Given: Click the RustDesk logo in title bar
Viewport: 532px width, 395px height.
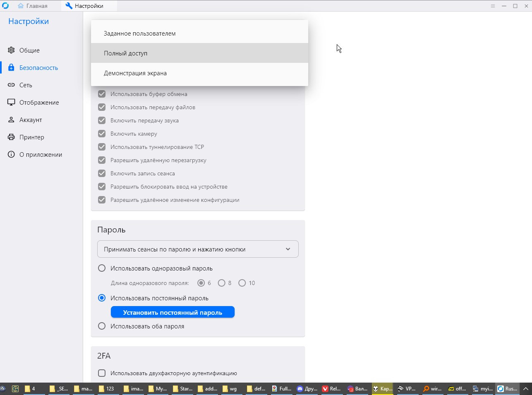Looking at the screenshot, I should [5, 6].
